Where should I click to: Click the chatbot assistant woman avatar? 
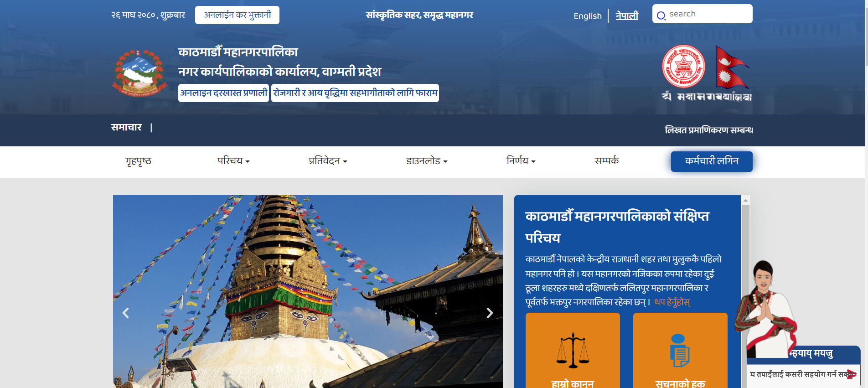pos(765,308)
